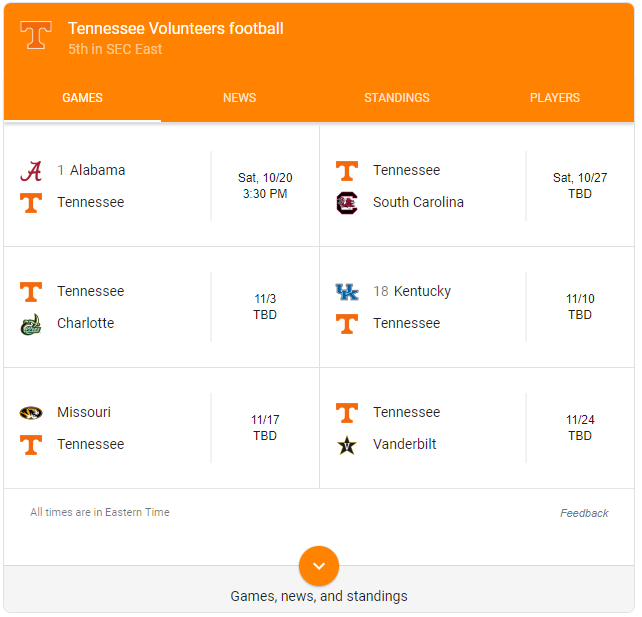Open the 18 Kentucky game on 11/10
Screen dimensions: 642x617
pyautogui.click(x=478, y=308)
